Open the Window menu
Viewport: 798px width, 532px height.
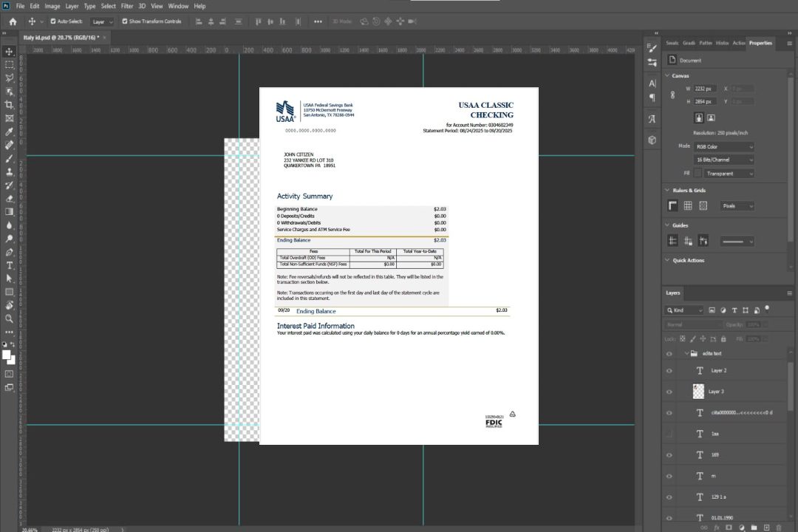point(179,6)
